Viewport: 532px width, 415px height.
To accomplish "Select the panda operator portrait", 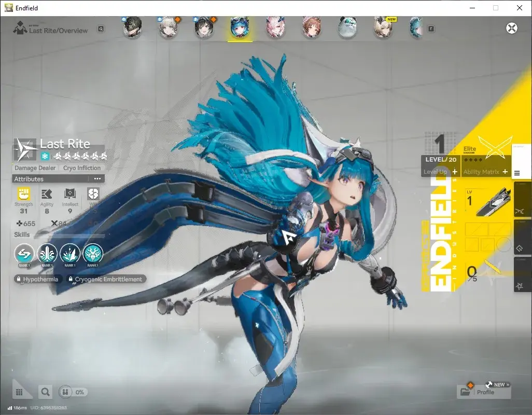I will pyautogui.click(x=347, y=27).
